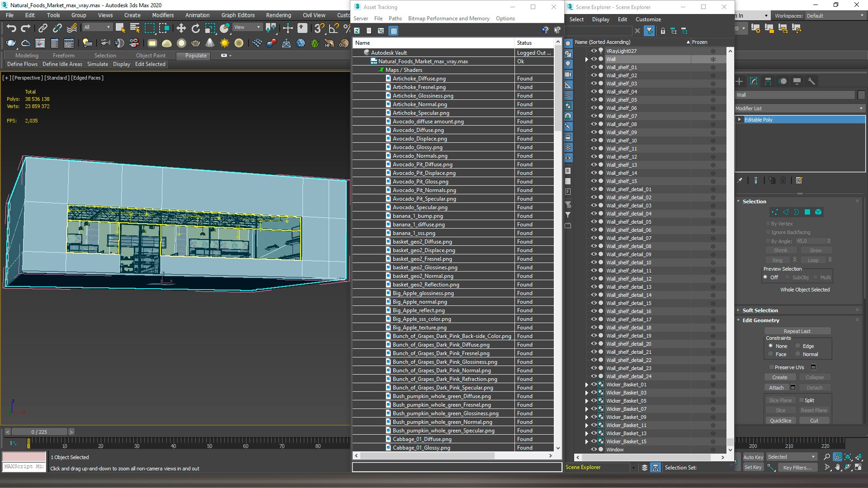Screen dimensions: 868x488
Task: Switch to the Object Paint ribbon tab
Action: click(151, 56)
